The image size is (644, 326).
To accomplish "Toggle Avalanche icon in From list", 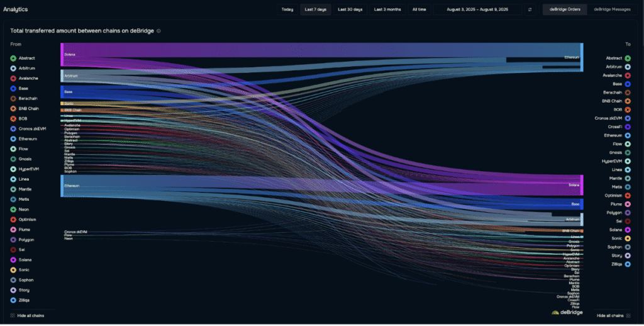I will tap(13, 79).
